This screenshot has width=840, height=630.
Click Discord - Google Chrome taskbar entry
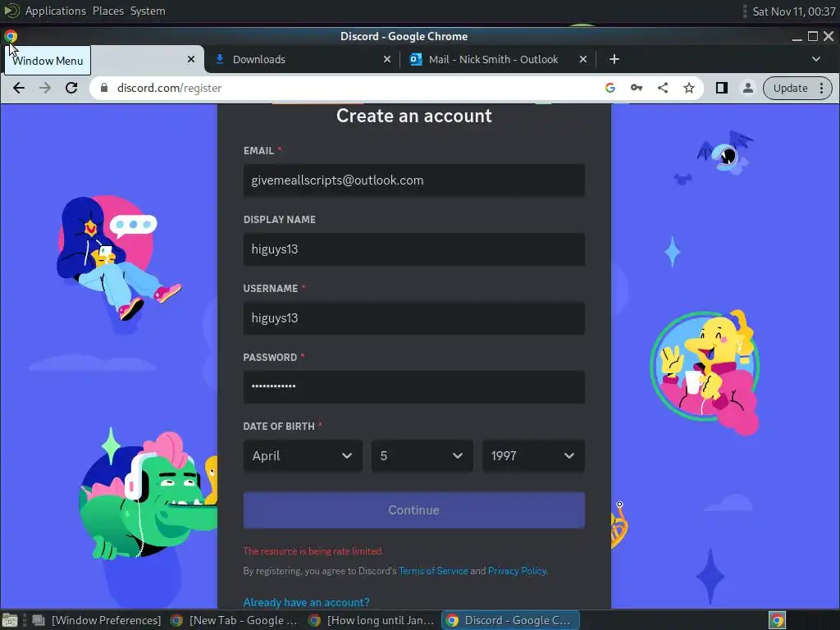tap(510, 620)
